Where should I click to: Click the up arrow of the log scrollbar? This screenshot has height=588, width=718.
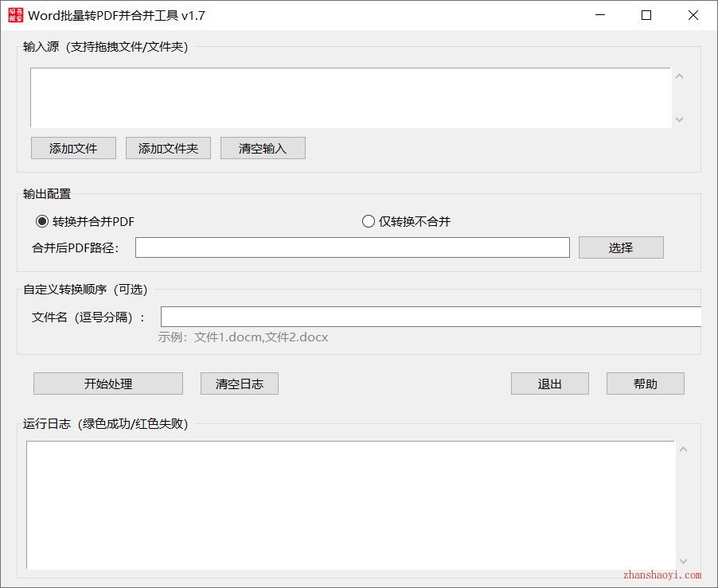click(683, 448)
